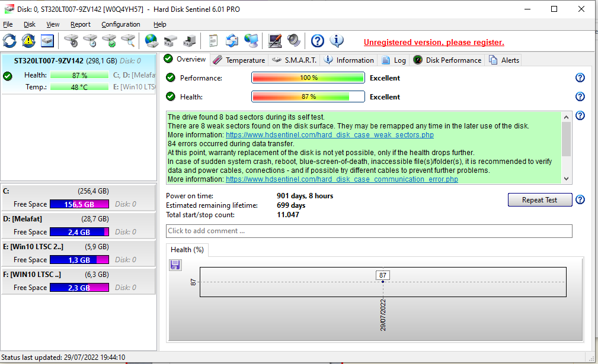Click the C: free space 156,5 GB bar
The width and height of the screenshot is (598, 364).
[79, 204]
